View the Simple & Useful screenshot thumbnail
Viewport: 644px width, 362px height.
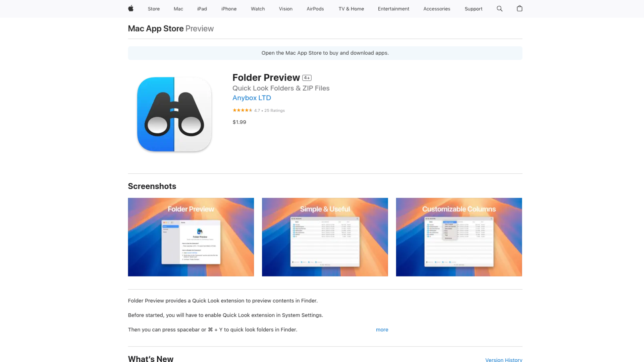coord(325,237)
